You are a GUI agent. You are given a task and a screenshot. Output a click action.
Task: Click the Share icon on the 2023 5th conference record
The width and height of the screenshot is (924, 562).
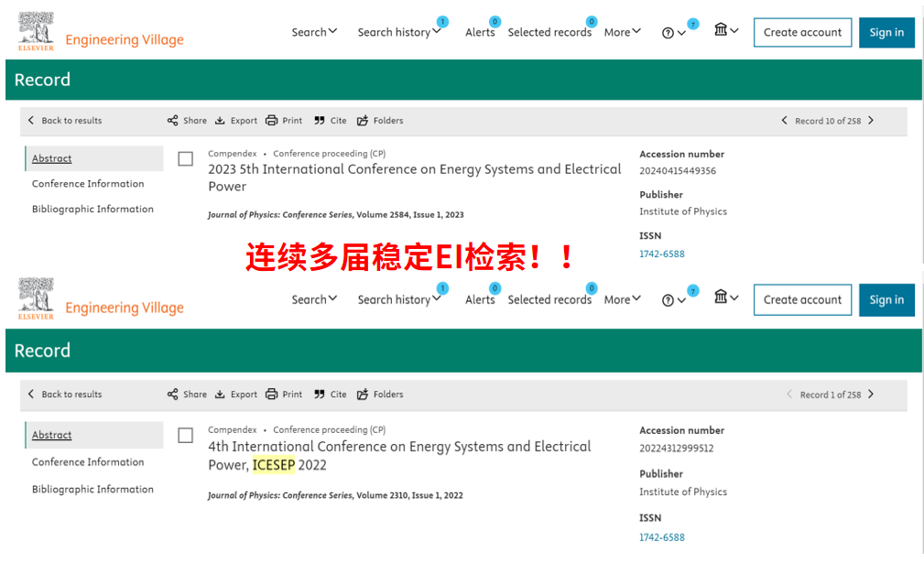point(172,120)
